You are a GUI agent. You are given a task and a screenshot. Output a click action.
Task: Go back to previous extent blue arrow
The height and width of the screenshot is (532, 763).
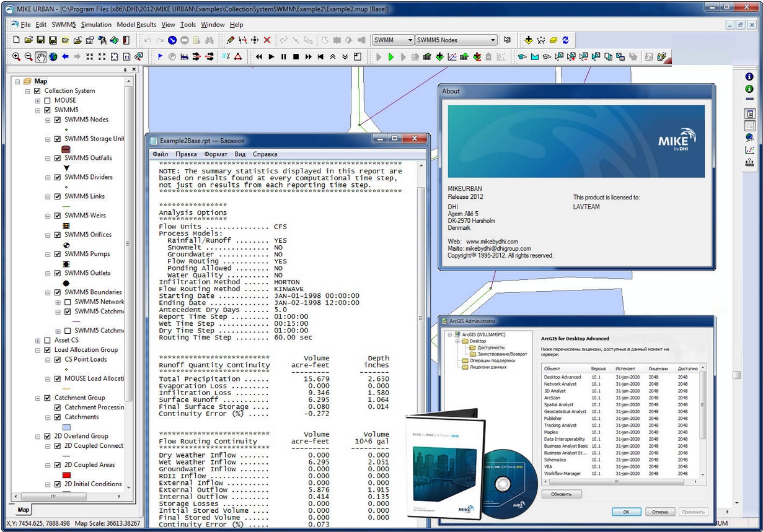pos(65,57)
